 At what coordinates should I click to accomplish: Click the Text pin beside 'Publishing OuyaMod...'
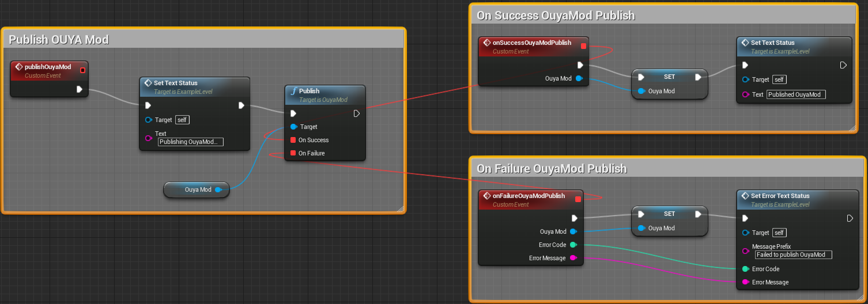pyautogui.click(x=149, y=138)
